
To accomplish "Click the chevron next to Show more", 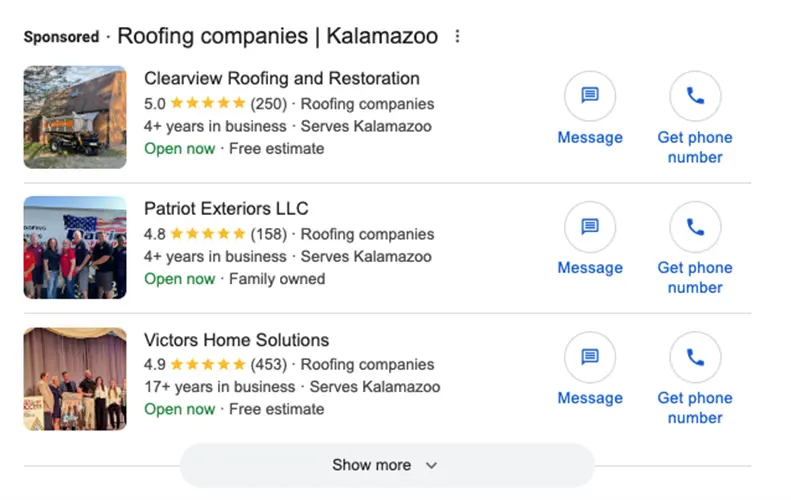I will click(x=432, y=465).
